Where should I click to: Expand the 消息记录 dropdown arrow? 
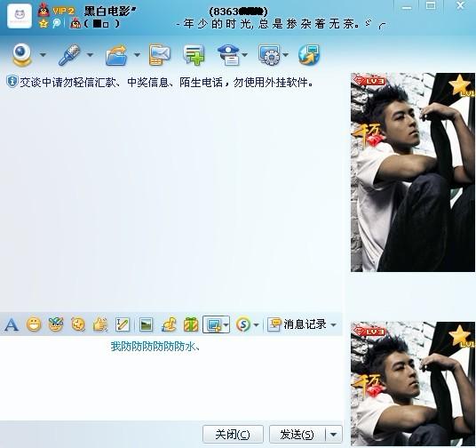click(x=333, y=325)
